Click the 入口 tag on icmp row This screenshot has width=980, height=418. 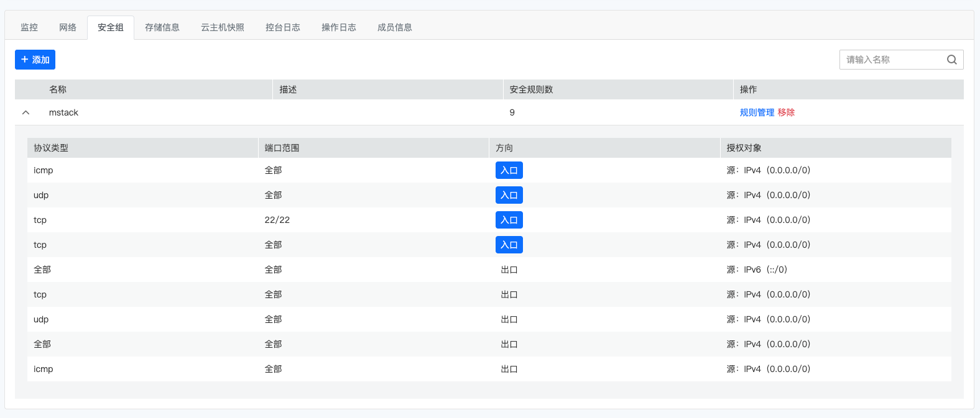pyautogui.click(x=509, y=170)
